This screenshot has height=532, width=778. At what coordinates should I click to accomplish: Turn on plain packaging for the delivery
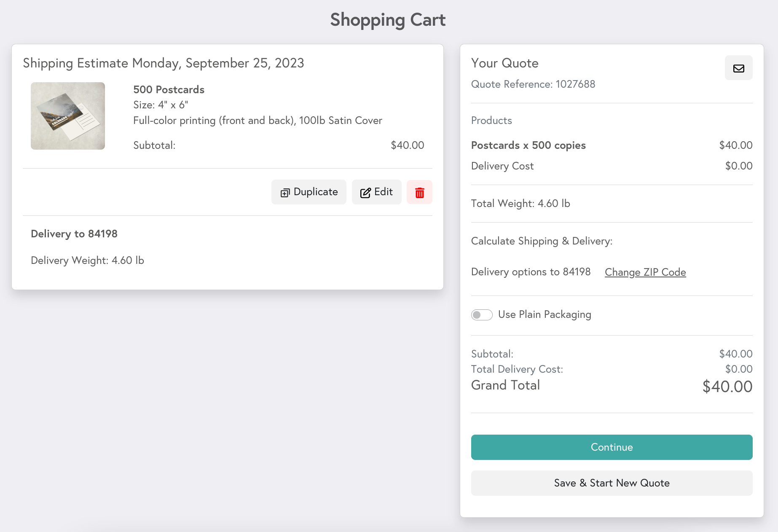click(x=481, y=314)
